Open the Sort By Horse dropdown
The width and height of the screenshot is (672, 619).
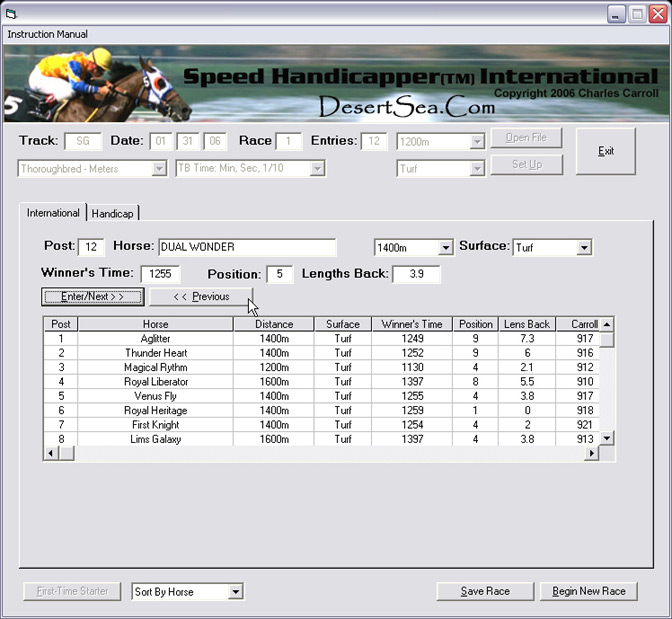pyautogui.click(x=235, y=592)
